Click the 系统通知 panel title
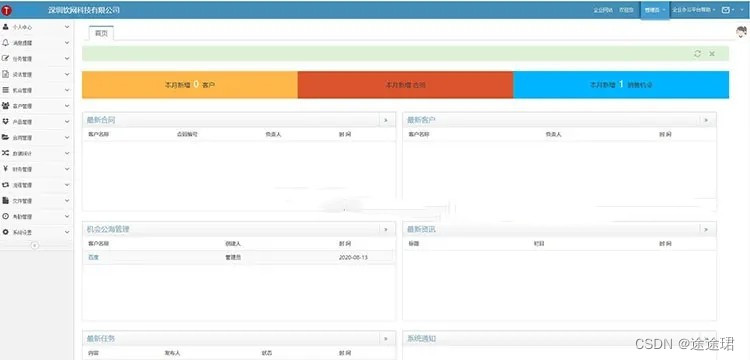The width and height of the screenshot is (750, 360). click(x=421, y=338)
